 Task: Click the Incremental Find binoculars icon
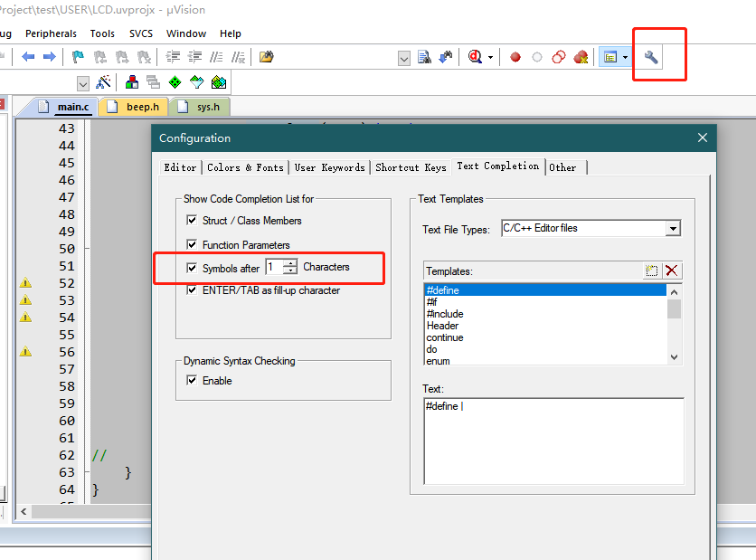pos(446,57)
